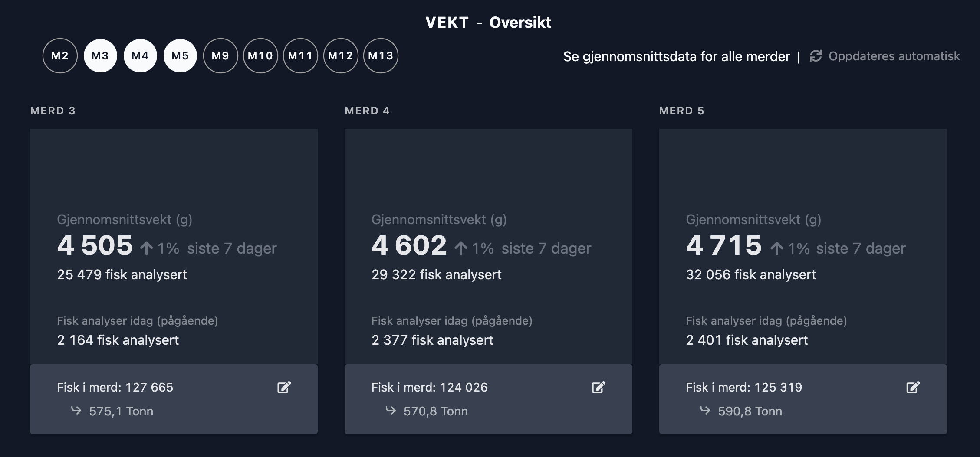Show pen M12 in overview
The image size is (980, 457).
click(x=341, y=56)
